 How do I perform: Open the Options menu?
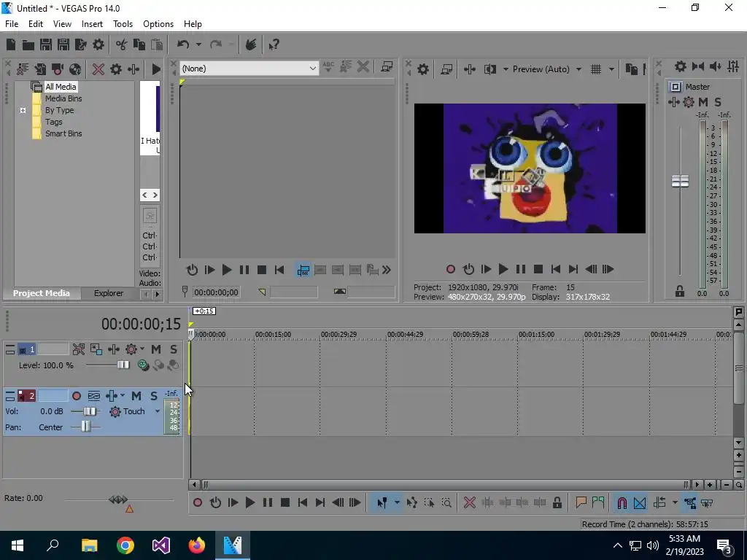pyautogui.click(x=158, y=24)
